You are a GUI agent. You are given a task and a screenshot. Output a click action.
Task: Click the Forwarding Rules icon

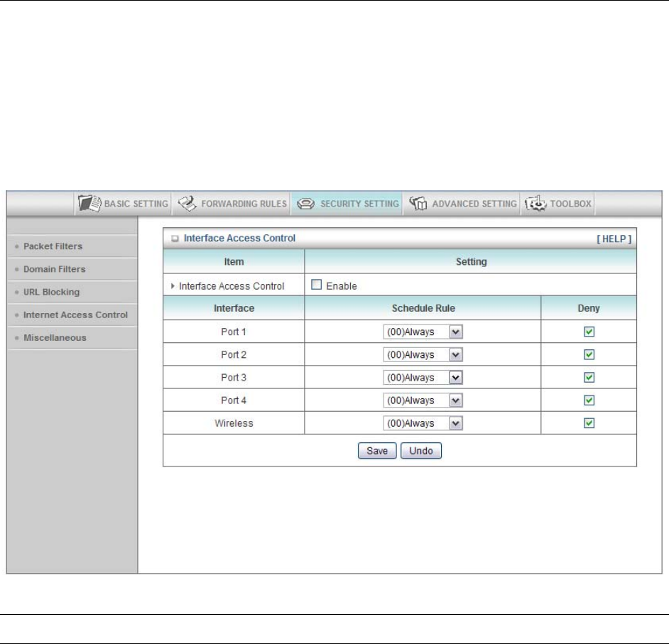coord(186,204)
